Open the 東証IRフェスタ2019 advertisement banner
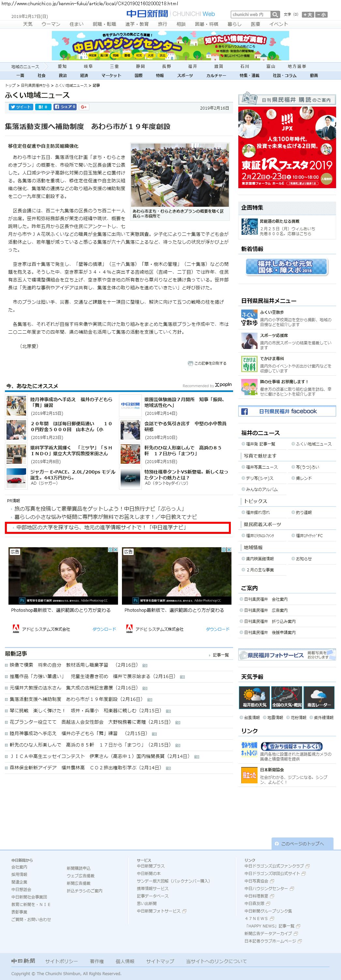Image resolution: width=341 pixels, height=980 pixels. tap(287, 147)
